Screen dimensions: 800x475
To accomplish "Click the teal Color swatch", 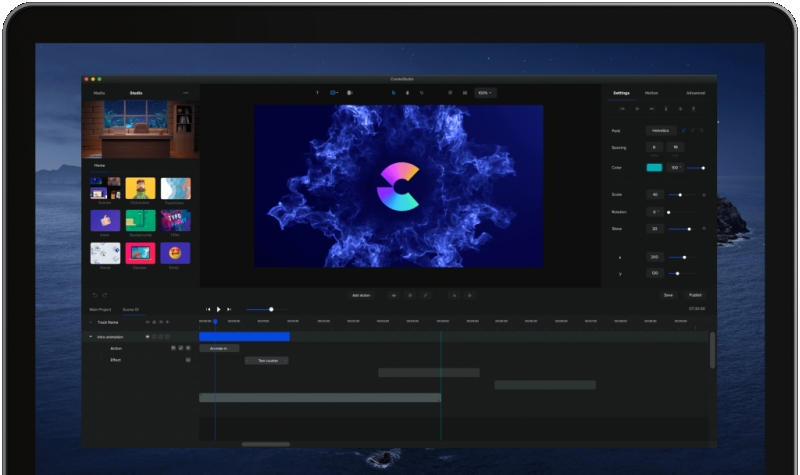I will [654, 167].
